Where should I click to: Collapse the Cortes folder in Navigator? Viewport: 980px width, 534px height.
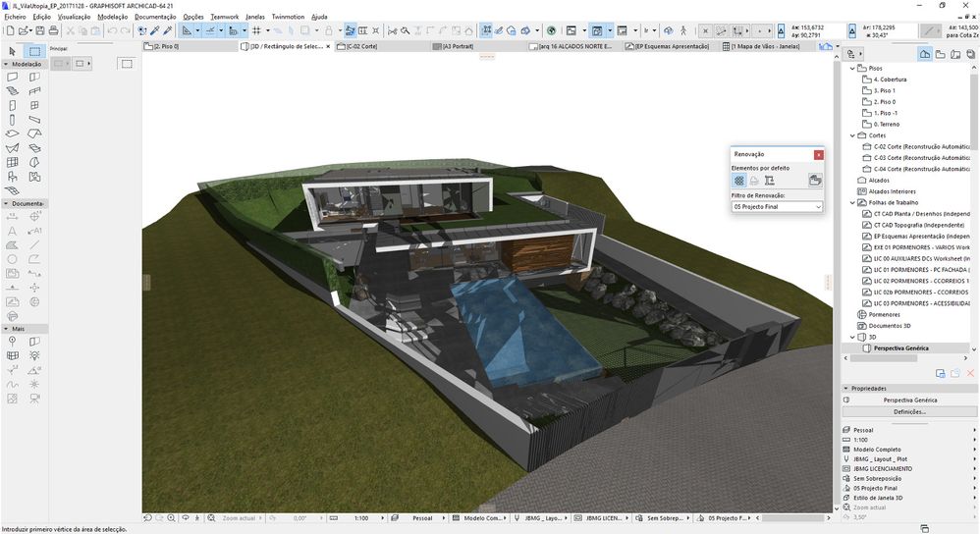(x=852, y=135)
